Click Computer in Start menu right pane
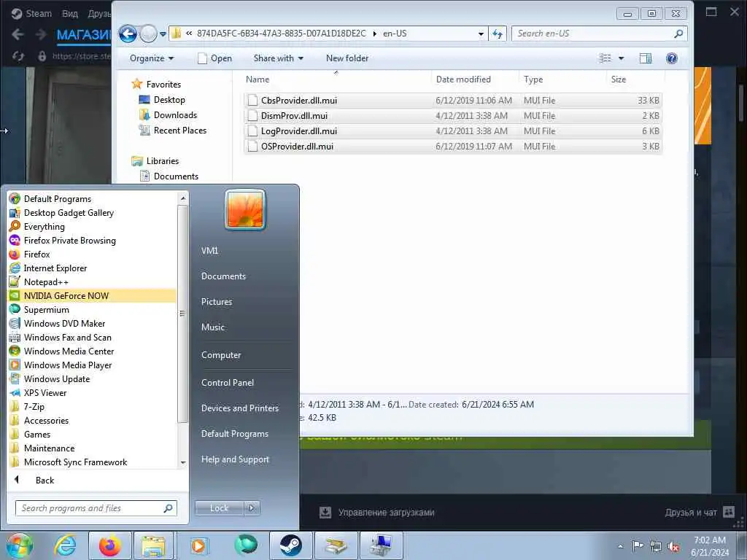The height and width of the screenshot is (560, 747). click(x=221, y=355)
